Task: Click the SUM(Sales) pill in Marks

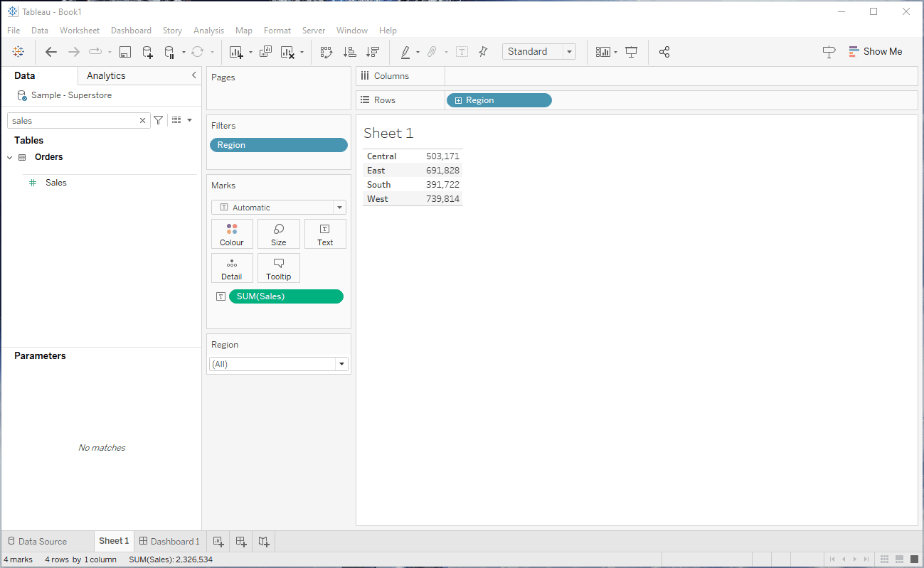Action: pyautogui.click(x=286, y=296)
